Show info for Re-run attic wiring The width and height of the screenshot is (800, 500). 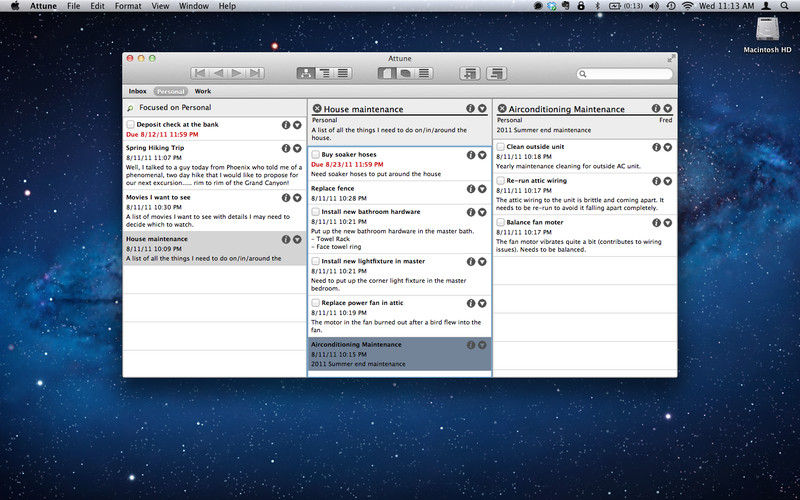(x=656, y=181)
